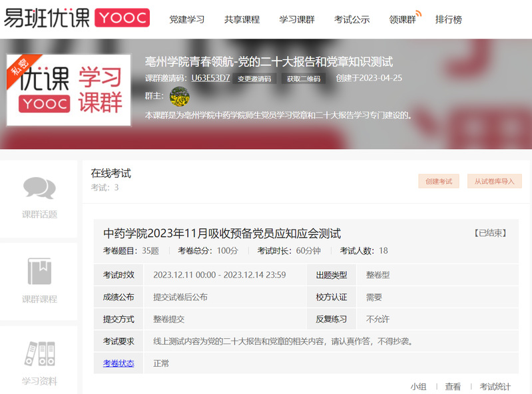Click the 优课学习课群 group cover image
The width and height of the screenshot is (532, 394).
[69, 91]
